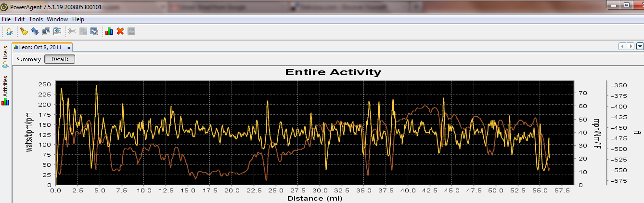Click the user profile edit icon
644x203 pixels.
9,31
